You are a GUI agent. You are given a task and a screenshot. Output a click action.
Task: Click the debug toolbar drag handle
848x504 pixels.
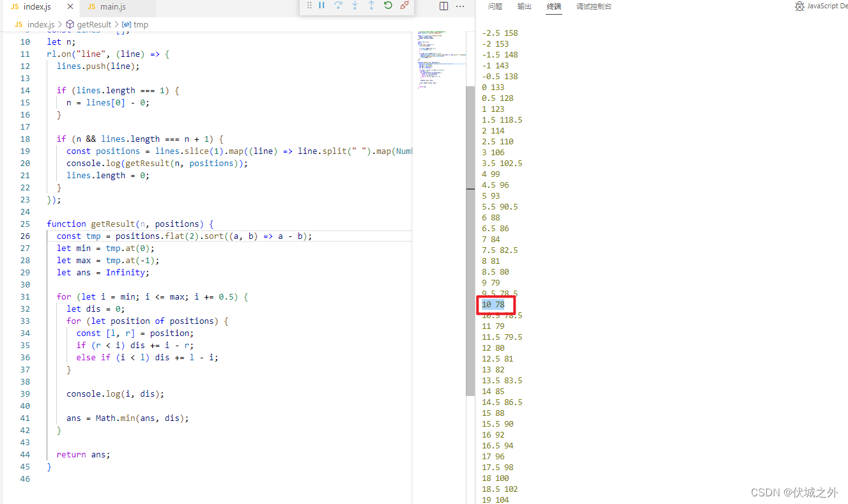(x=309, y=5)
